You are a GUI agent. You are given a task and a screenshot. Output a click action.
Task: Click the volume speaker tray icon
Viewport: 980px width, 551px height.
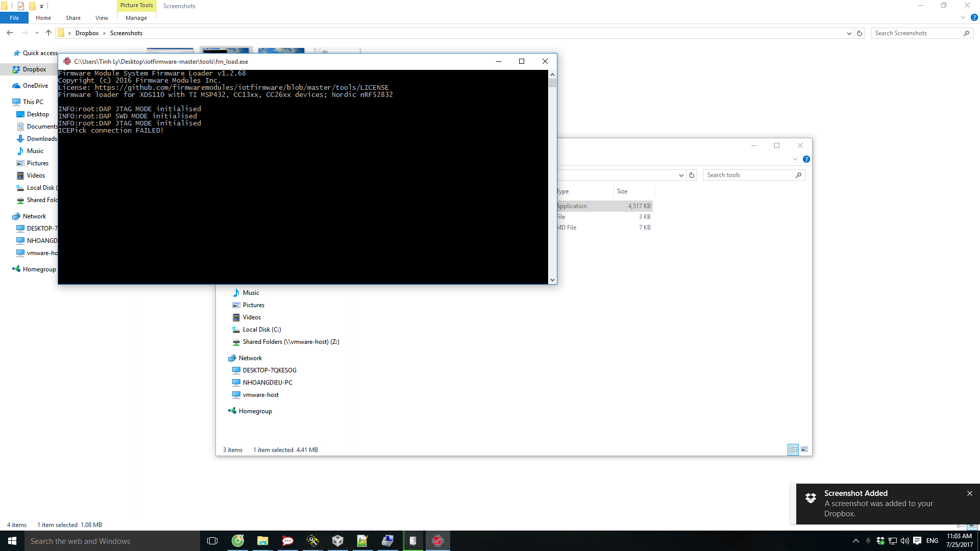[905, 541]
